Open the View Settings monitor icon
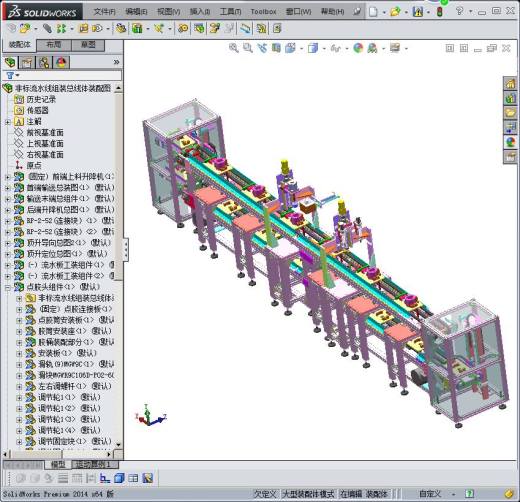 [x=395, y=48]
